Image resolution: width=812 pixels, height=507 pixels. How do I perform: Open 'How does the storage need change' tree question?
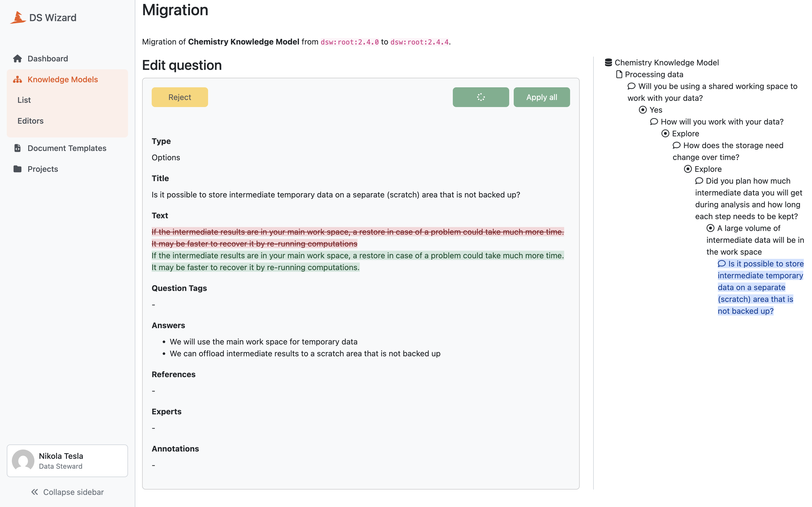728,151
